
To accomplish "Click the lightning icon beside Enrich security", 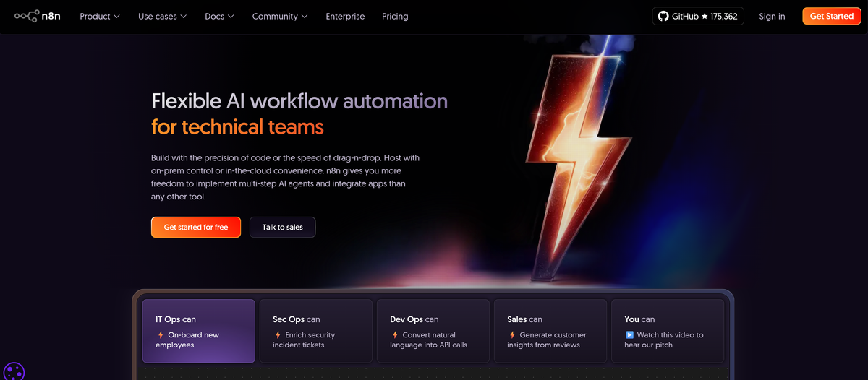I will (x=278, y=335).
